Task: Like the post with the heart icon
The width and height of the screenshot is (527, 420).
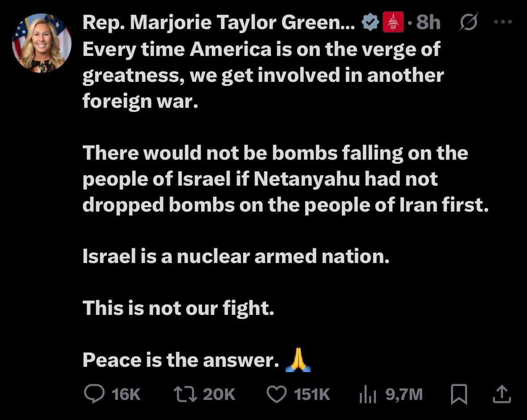Action: 276,394
